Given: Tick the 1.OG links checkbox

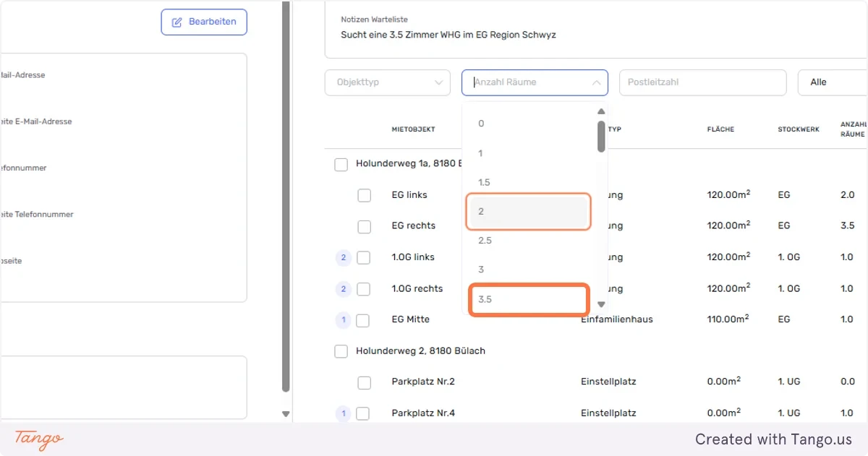Looking at the screenshot, I should click(363, 257).
